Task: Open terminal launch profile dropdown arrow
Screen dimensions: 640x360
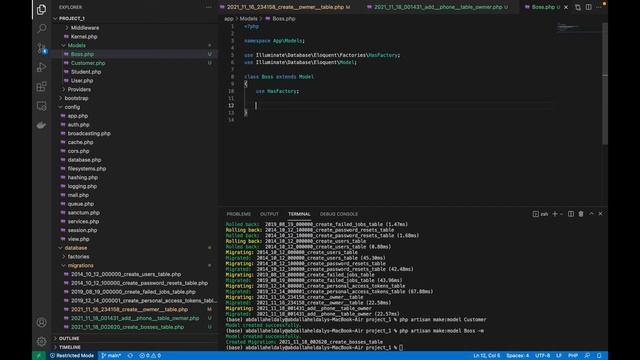Action: (x=561, y=214)
